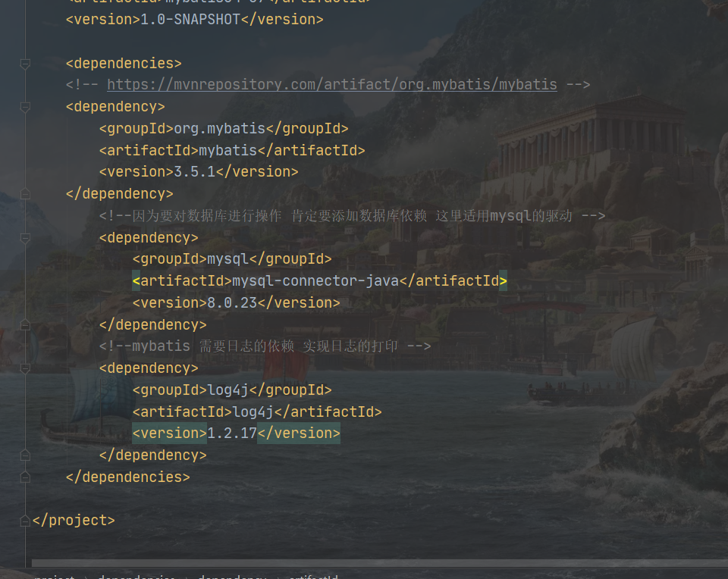Click <dependency> opening tag above mysql groupId
Image resolution: width=728 pixels, height=579 pixels.
click(x=149, y=237)
